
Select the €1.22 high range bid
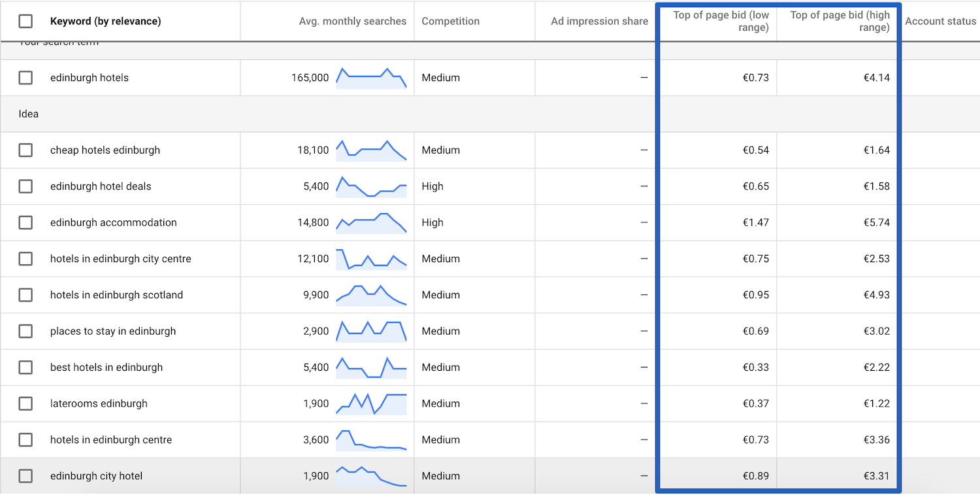(877, 403)
